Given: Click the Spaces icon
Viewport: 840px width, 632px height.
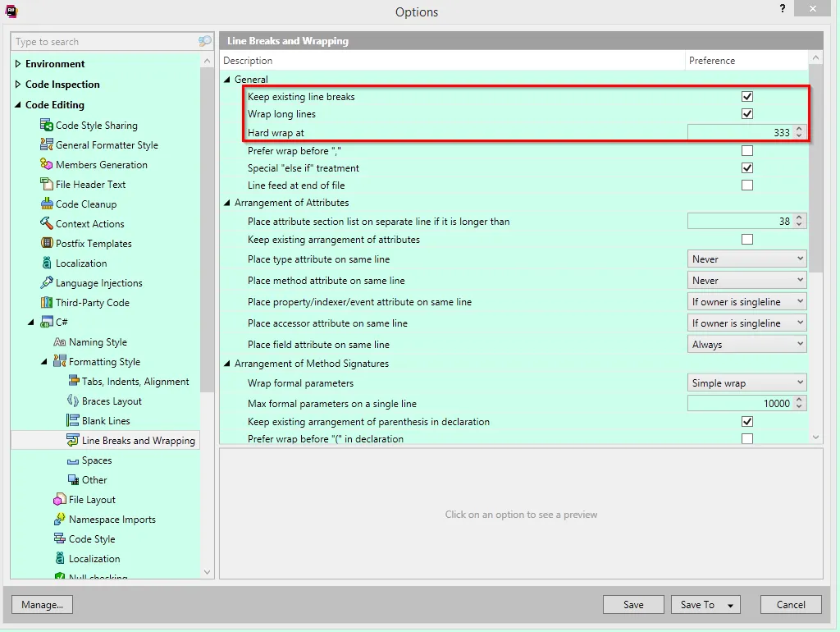Looking at the screenshot, I should tap(73, 461).
